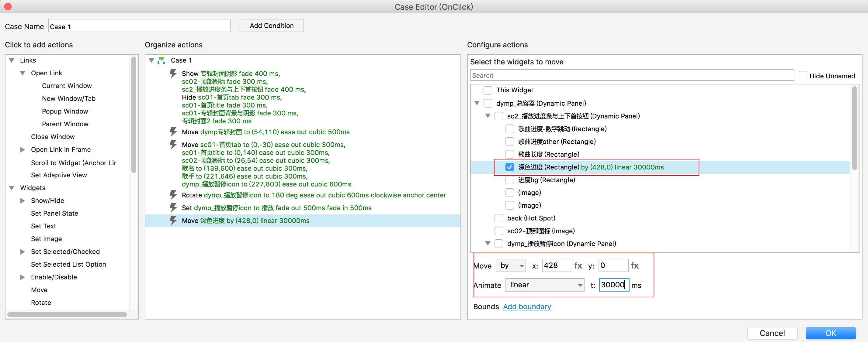Expand the Show/Hide actions group
This screenshot has height=342, width=868.
coord(23,201)
